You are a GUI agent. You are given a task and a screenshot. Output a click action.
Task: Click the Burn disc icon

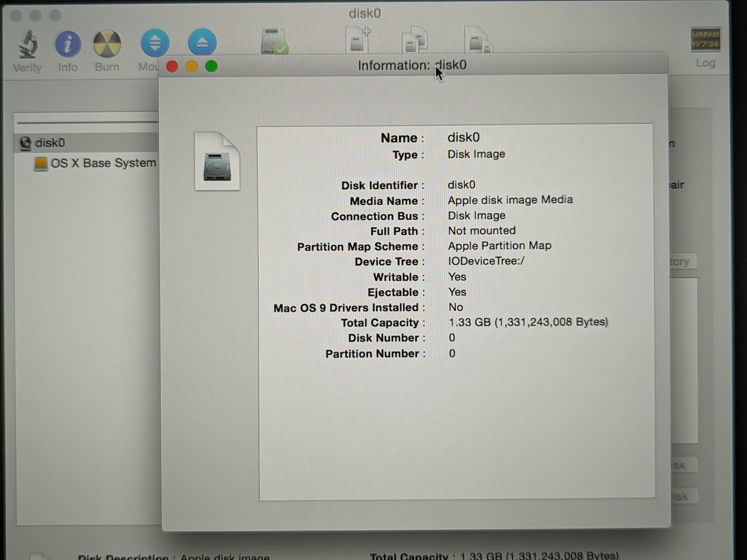point(107,44)
